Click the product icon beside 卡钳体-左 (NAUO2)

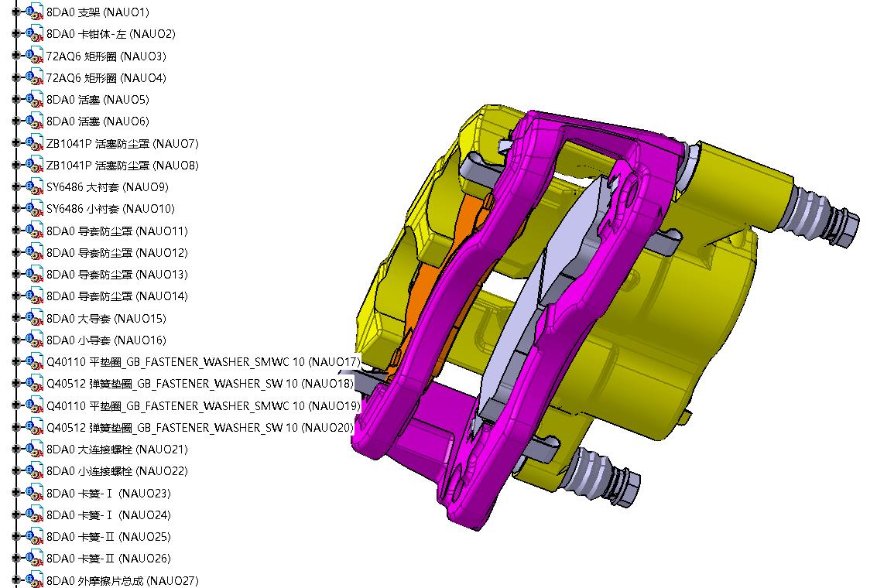[x=34, y=34]
